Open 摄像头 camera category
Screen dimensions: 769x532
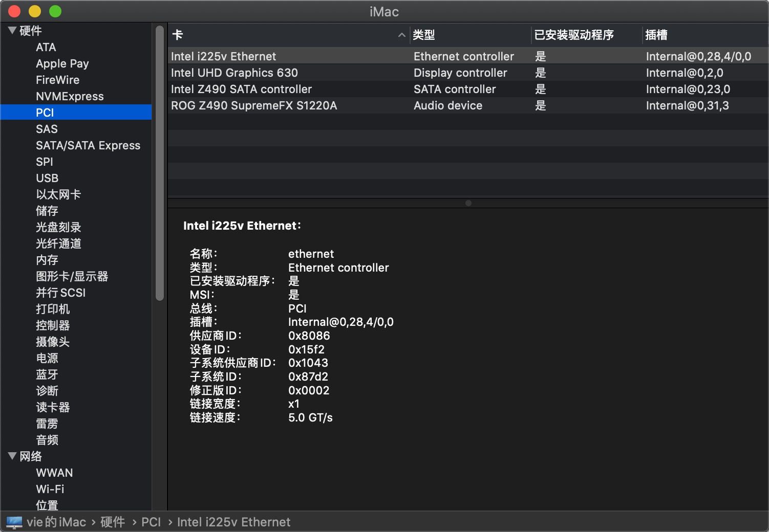pyautogui.click(x=53, y=342)
